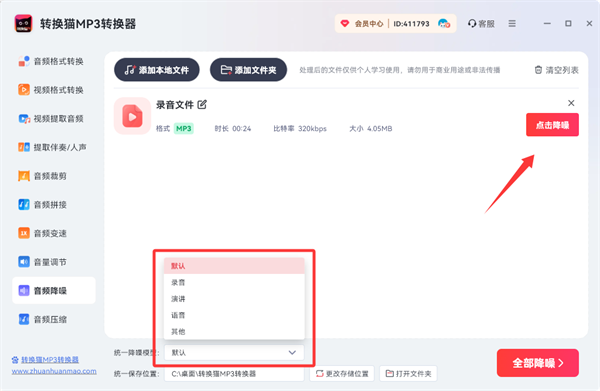Contact 客服 customer service
Screen dimensions: 600x391
click(x=481, y=24)
